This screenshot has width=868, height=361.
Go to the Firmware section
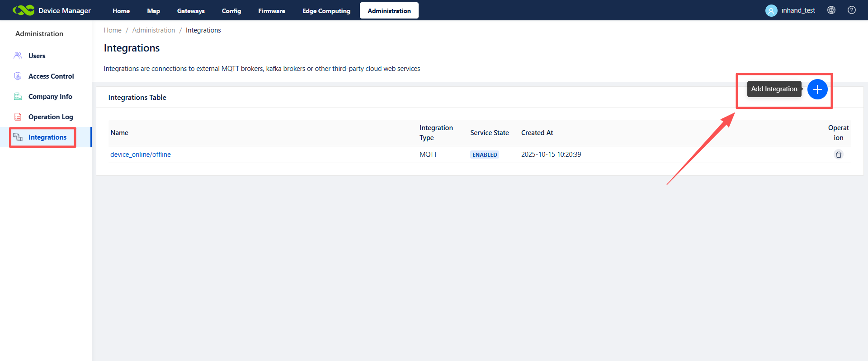[x=271, y=11]
